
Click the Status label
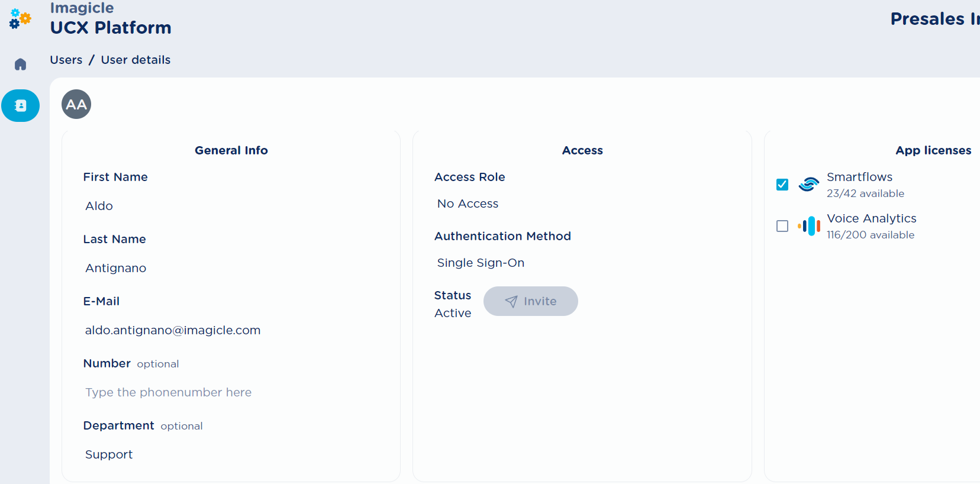click(x=453, y=295)
